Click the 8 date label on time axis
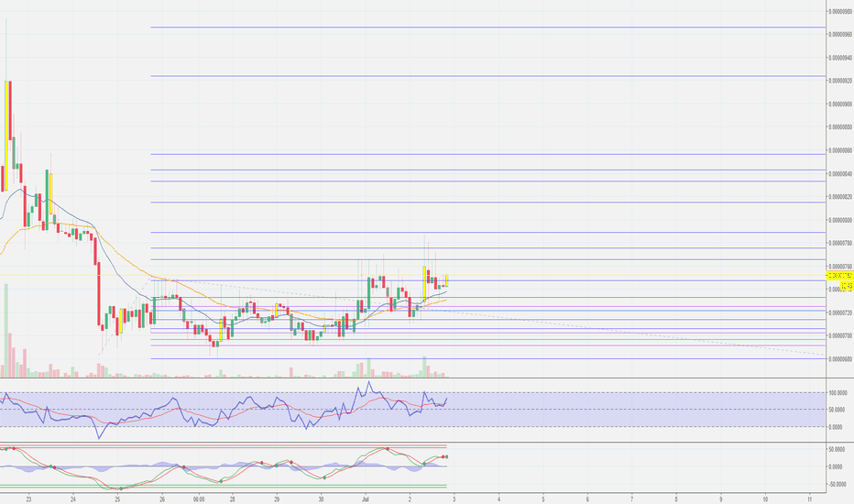The height and width of the screenshot is (504, 854). [x=676, y=499]
